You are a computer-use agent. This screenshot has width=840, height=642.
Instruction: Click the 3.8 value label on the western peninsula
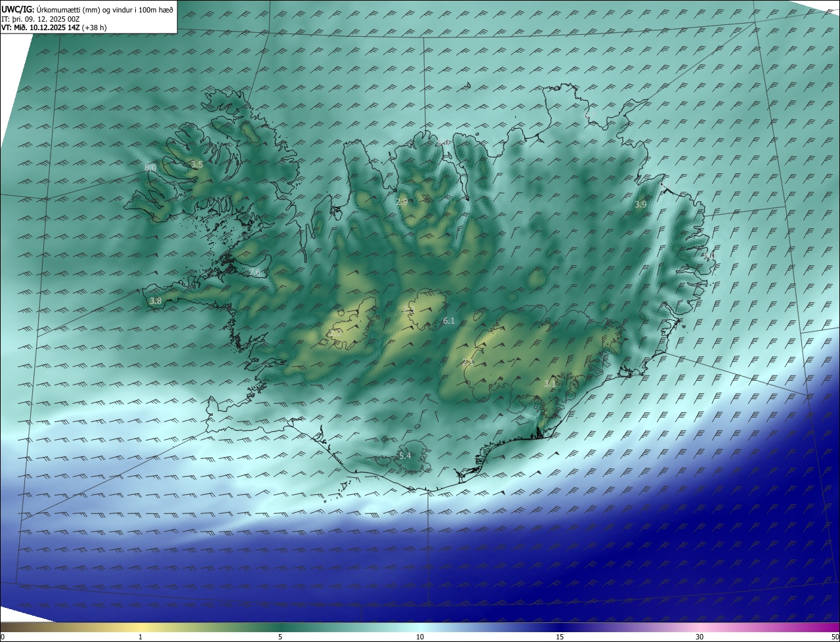[156, 301]
